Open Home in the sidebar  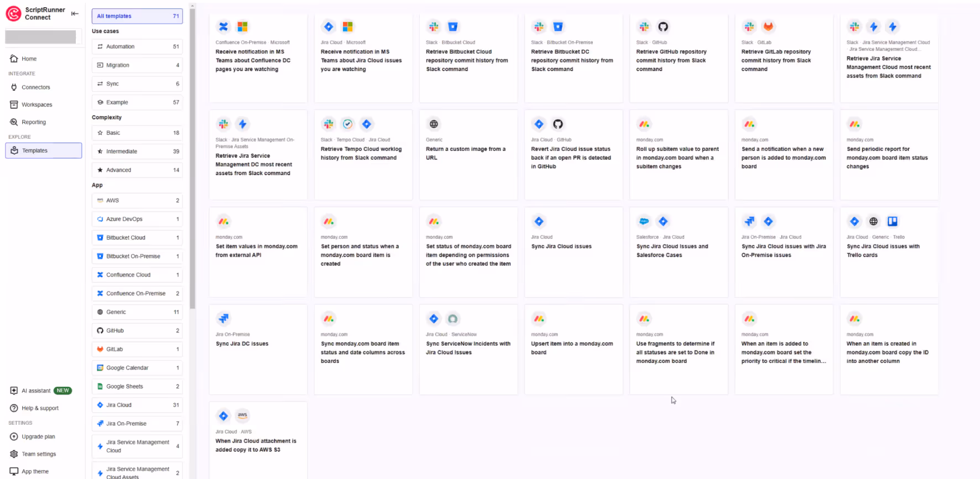[x=29, y=59]
